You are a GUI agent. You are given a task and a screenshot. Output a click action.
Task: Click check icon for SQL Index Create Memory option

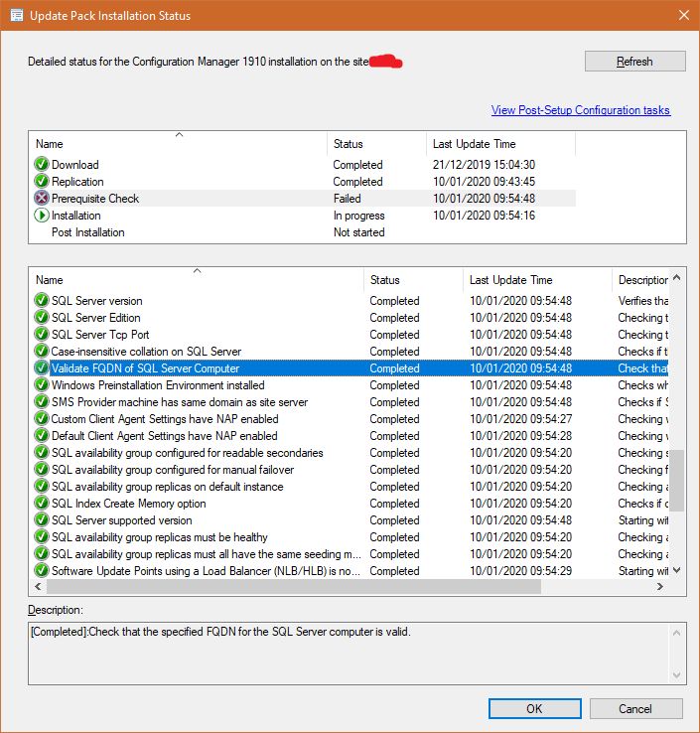tap(42, 503)
